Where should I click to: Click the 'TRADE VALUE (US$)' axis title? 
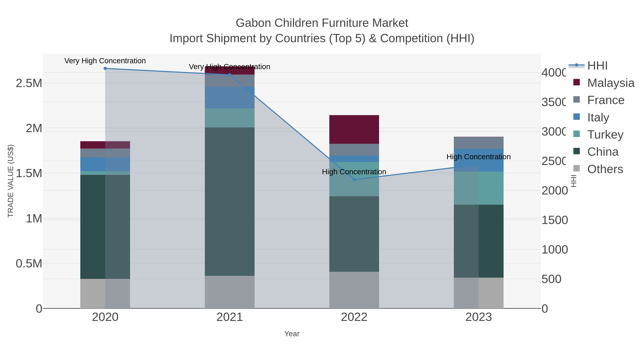[x=11, y=181]
